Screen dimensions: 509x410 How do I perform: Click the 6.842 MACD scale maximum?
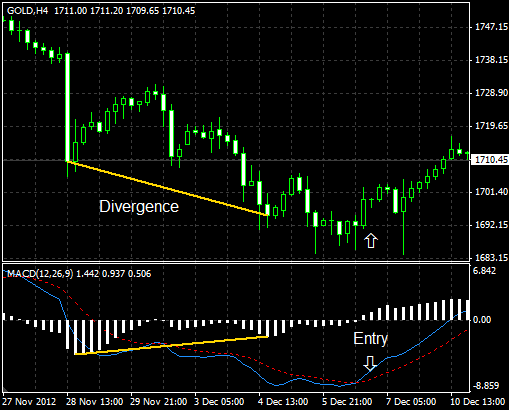click(x=484, y=271)
